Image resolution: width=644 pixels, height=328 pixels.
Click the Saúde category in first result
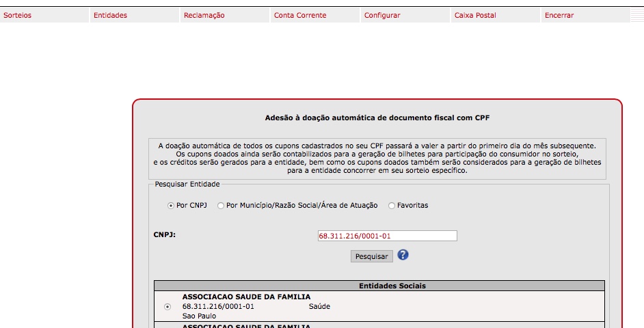(320, 307)
